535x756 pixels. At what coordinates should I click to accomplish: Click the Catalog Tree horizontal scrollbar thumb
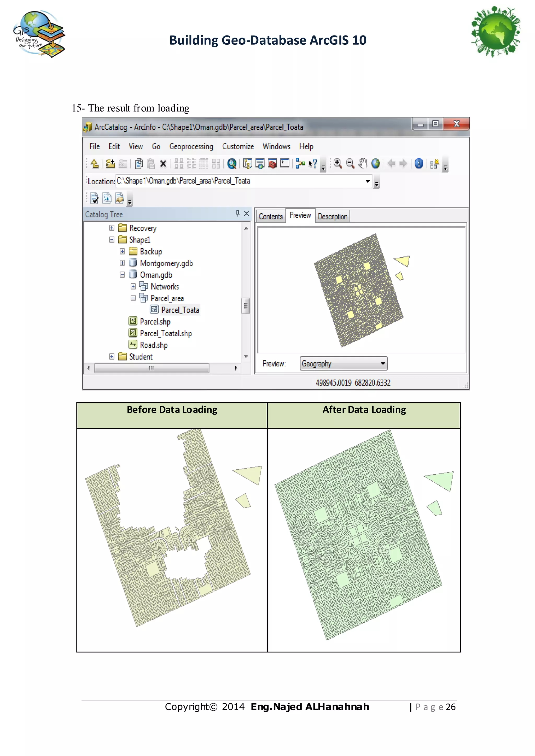coord(152,368)
